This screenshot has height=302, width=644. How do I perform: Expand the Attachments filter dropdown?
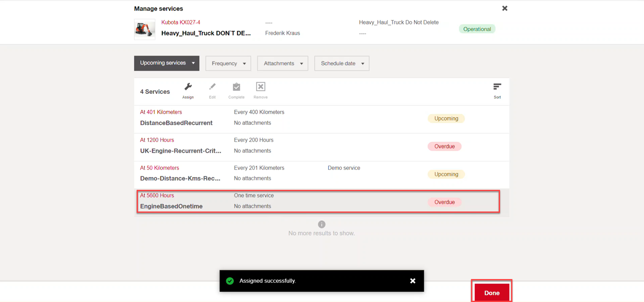point(282,63)
